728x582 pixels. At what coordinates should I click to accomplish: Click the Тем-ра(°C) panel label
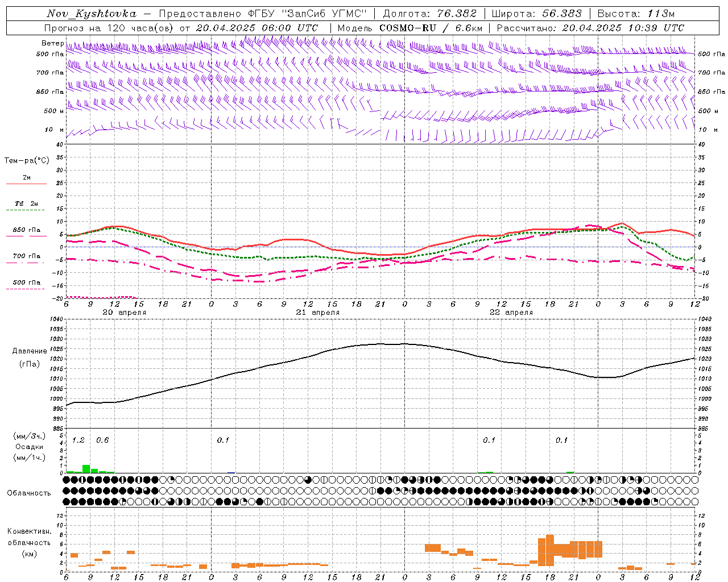27,161
